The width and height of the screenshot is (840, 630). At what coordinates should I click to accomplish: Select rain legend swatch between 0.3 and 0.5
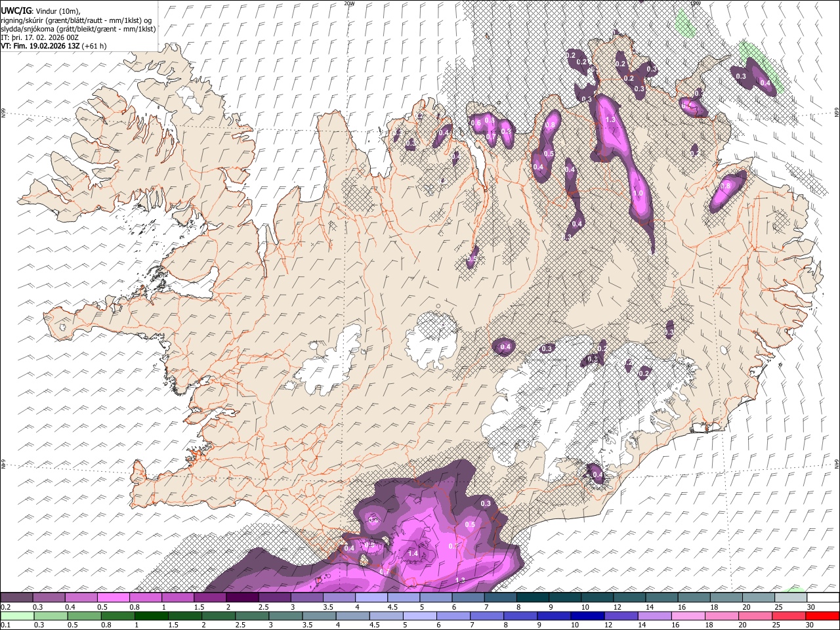(x=49, y=616)
